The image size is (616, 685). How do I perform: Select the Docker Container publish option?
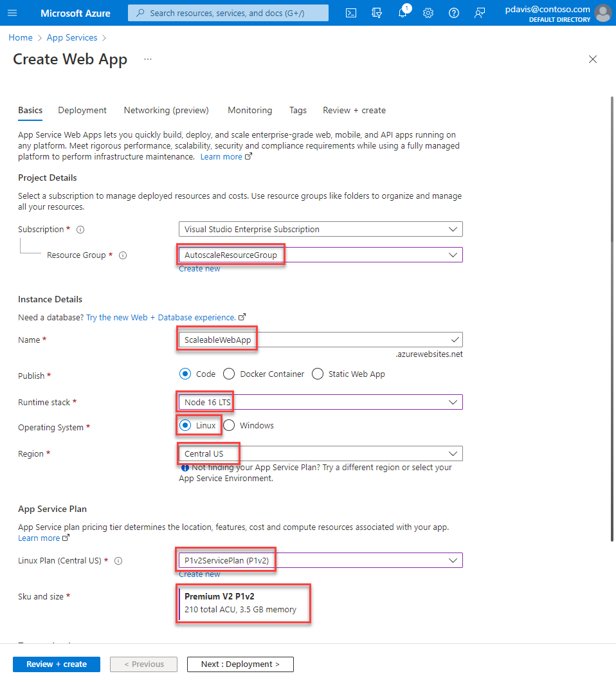pos(229,374)
